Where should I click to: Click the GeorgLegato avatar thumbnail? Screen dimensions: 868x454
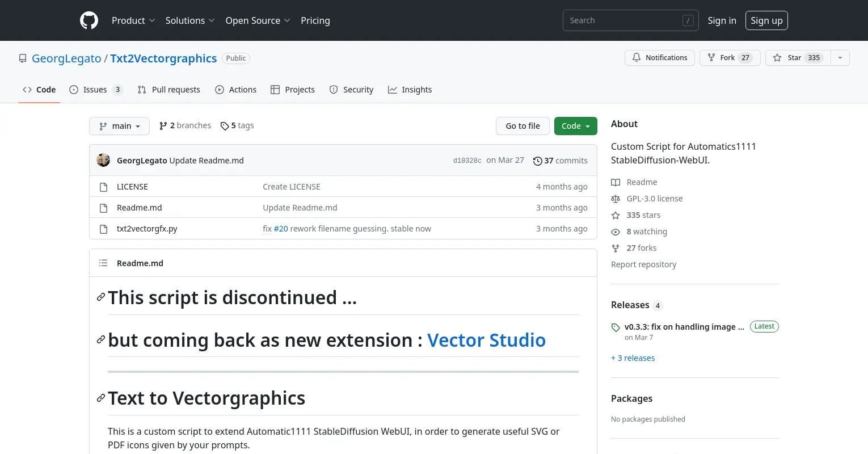click(x=103, y=161)
